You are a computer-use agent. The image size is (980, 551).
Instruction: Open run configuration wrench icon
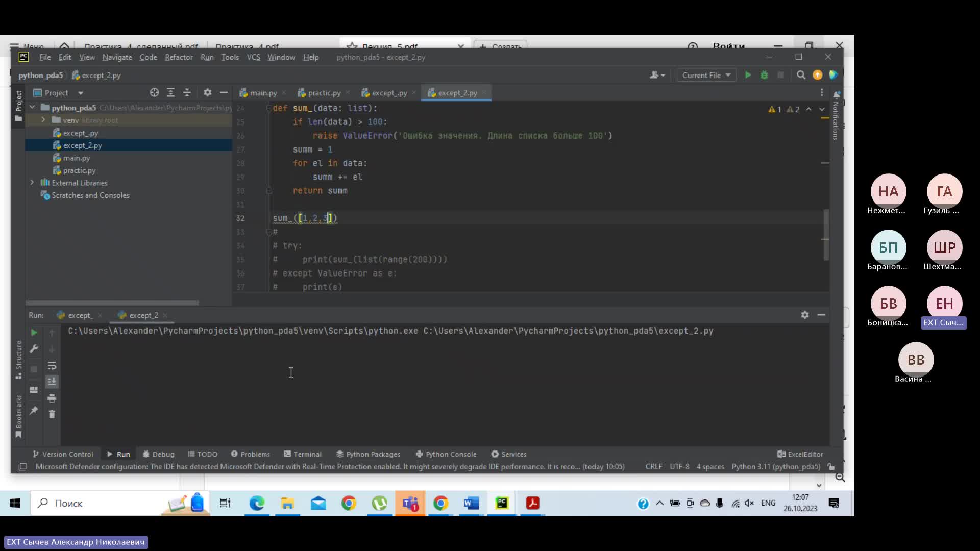(x=34, y=348)
